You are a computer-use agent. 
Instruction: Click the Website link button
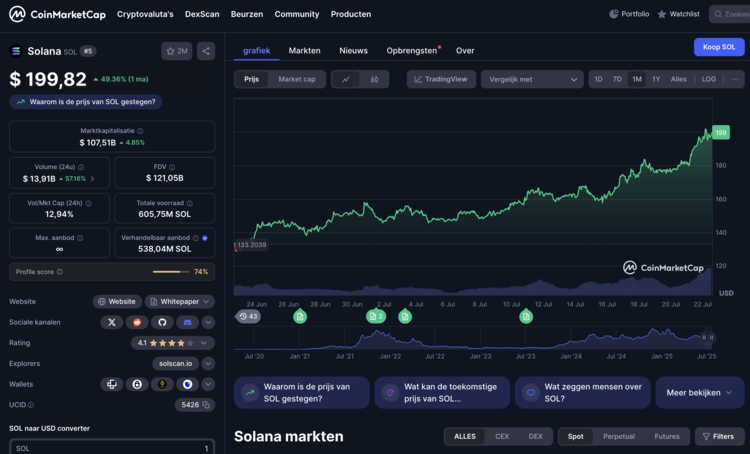tap(117, 302)
